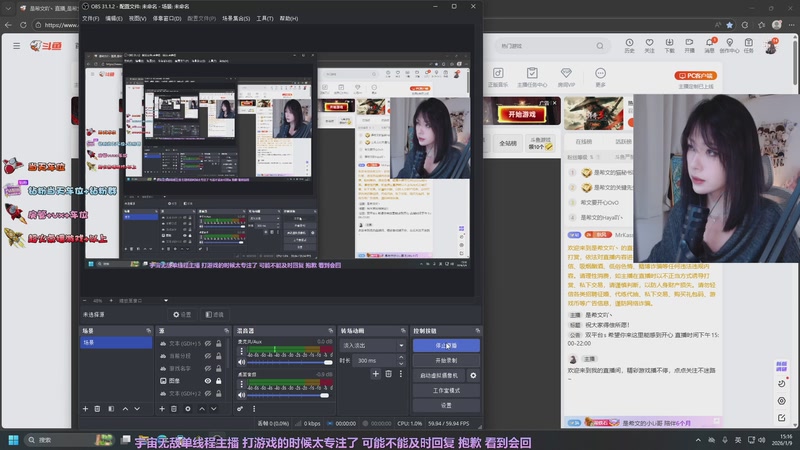Open 历史 history icon on Douyu
The image size is (800, 450).
coord(629,46)
